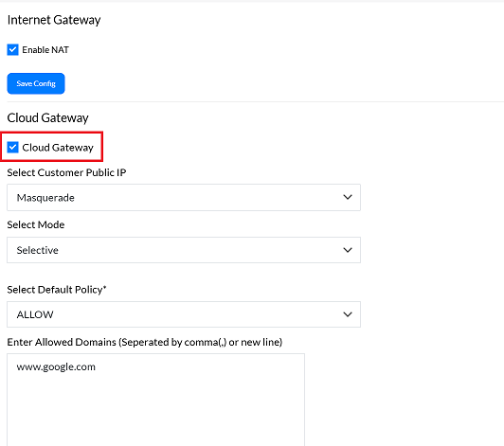Click the Select Default Policy label
This screenshot has height=446, width=504.
pos(57,290)
